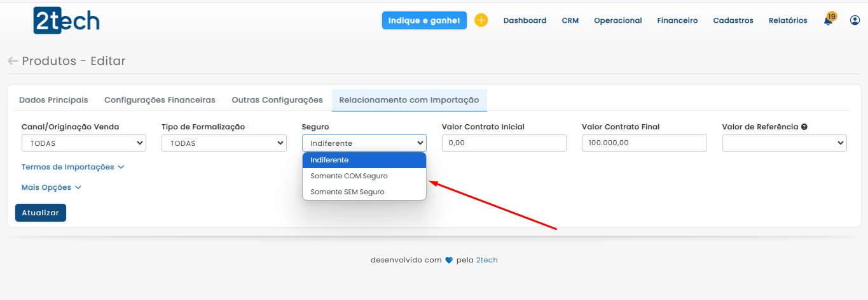Viewport: 868px width, 300px height.
Task: Click the Valor de Referência help icon
Action: pos(804,127)
